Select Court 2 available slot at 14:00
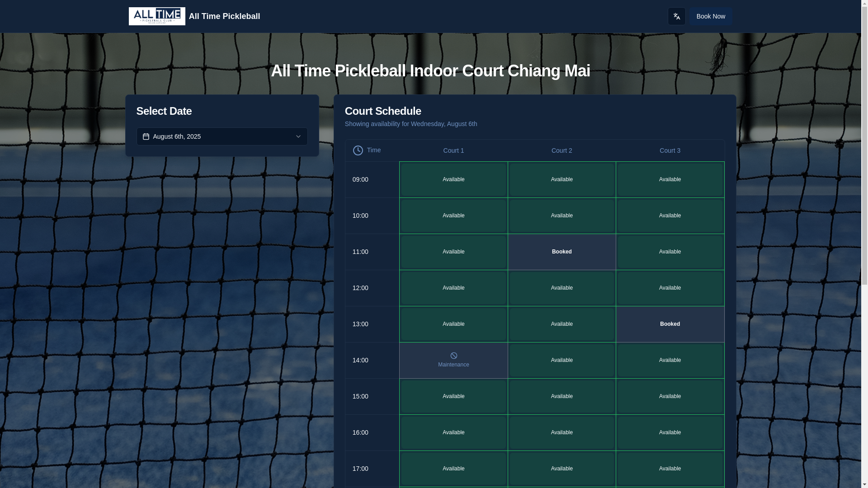868x488 pixels. coord(561,360)
